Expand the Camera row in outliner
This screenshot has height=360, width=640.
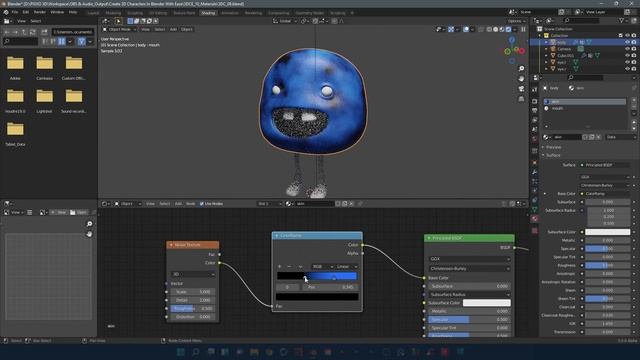(x=547, y=49)
